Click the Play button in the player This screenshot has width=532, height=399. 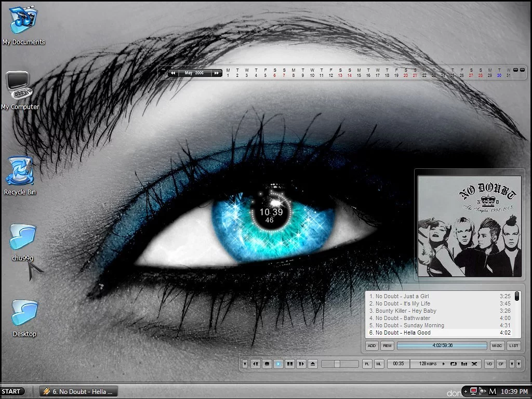coord(278,364)
